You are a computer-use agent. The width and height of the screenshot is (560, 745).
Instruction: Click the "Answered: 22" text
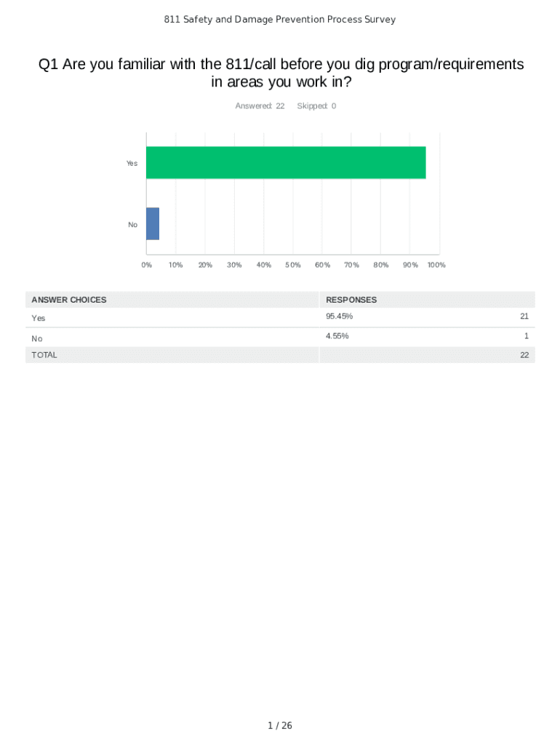(260, 106)
